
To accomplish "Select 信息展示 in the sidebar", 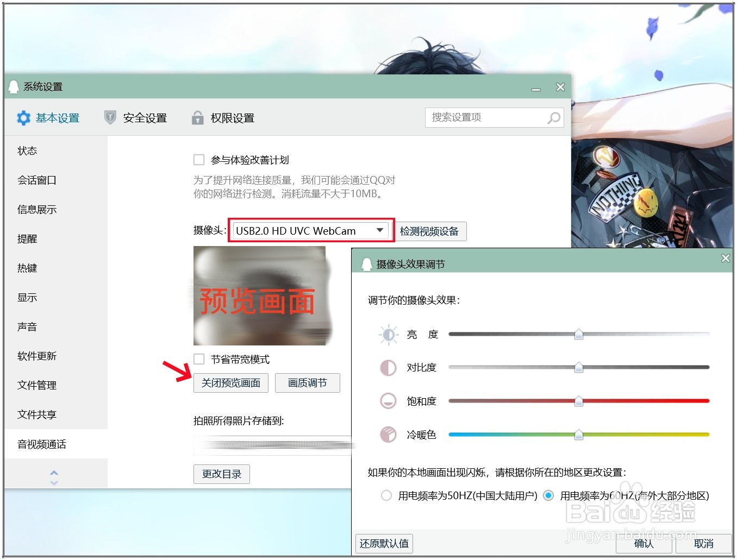I will [x=56, y=209].
